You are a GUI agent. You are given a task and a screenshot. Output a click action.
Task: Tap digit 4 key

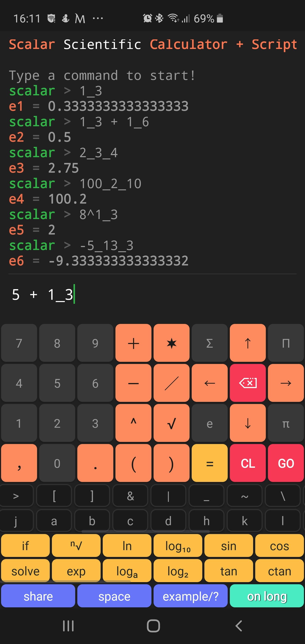tap(19, 383)
